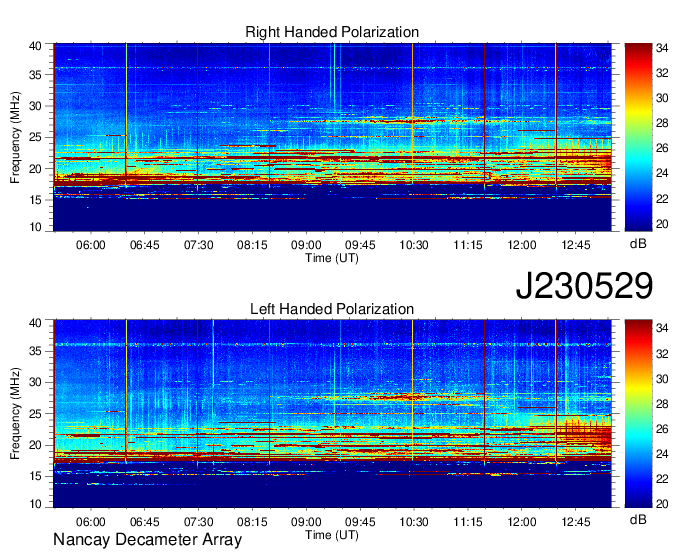Image resolution: width=680 pixels, height=552 pixels.
Task: Click 25 MHz tick of Left Handed plot
Action: [35, 414]
